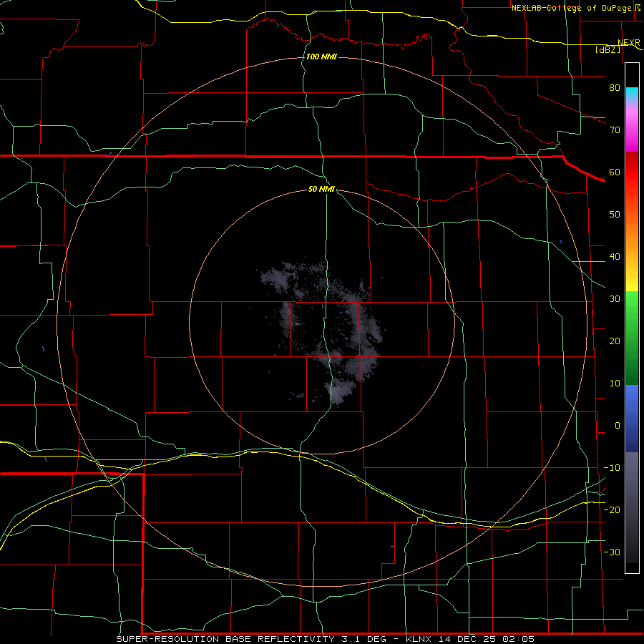Click the -10 value on dBZ scale
644x644 pixels.
click(612, 468)
